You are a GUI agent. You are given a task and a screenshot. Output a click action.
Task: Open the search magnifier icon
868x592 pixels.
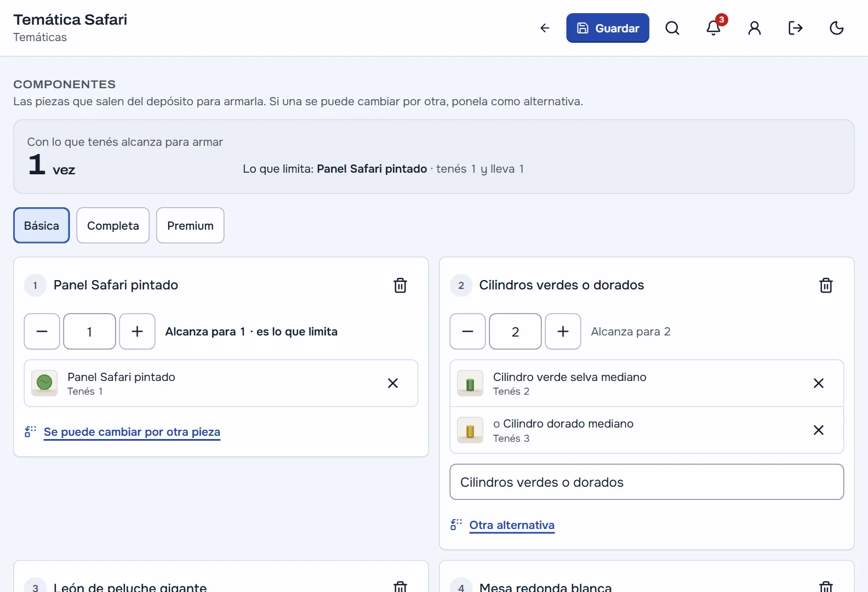672,28
